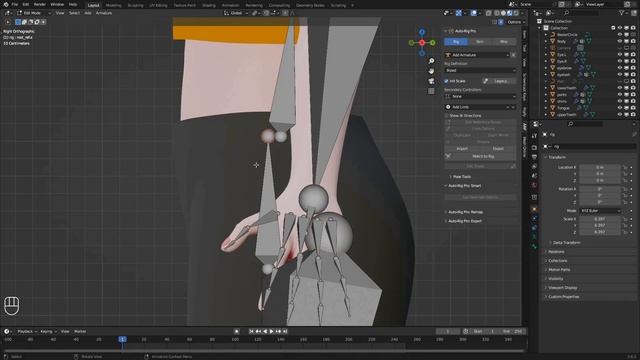The width and height of the screenshot is (640, 360).
Task: Open the Options button in viewport
Action: 516,22
